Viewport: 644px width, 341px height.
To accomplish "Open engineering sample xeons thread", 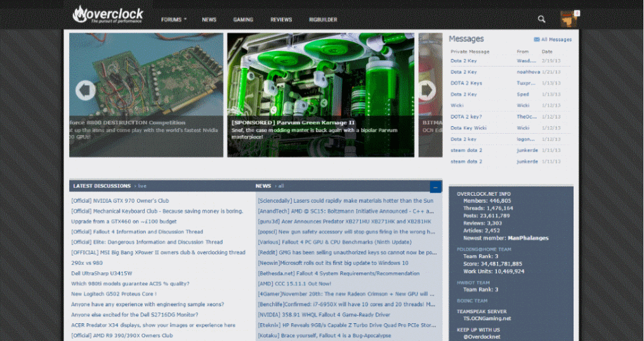I will [147, 304].
